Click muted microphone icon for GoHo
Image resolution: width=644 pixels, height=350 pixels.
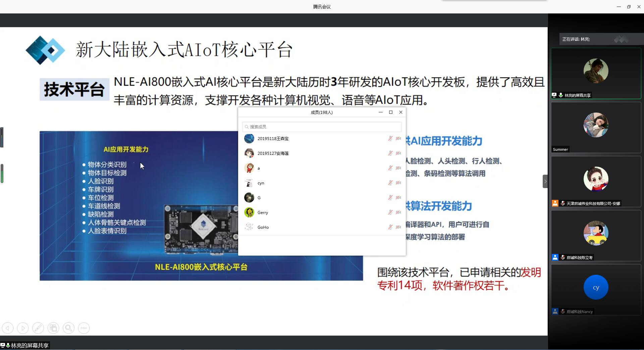tap(390, 227)
